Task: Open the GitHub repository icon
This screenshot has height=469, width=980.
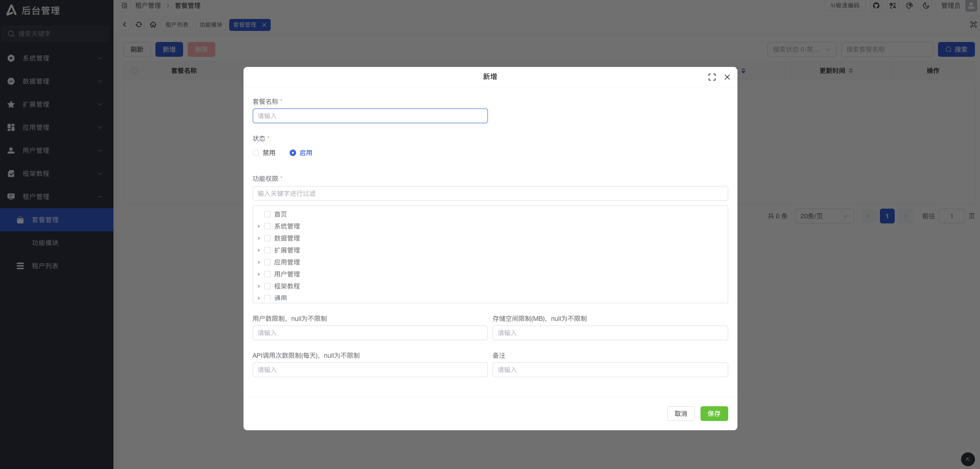Action: point(876,6)
